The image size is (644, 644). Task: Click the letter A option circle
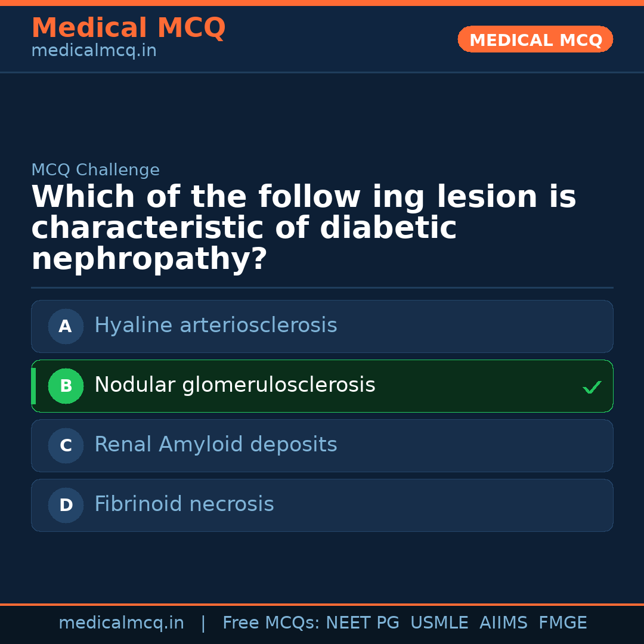pyautogui.click(x=66, y=326)
